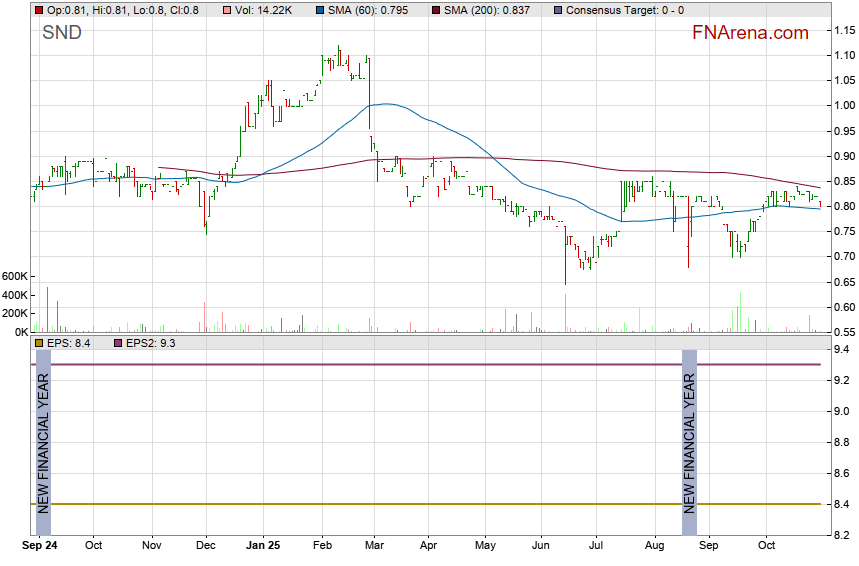Image resolution: width=859 pixels, height=566 pixels.
Task: Click the Consensus Target legend swatch
Action: pyautogui.click(x=558, y=10)
